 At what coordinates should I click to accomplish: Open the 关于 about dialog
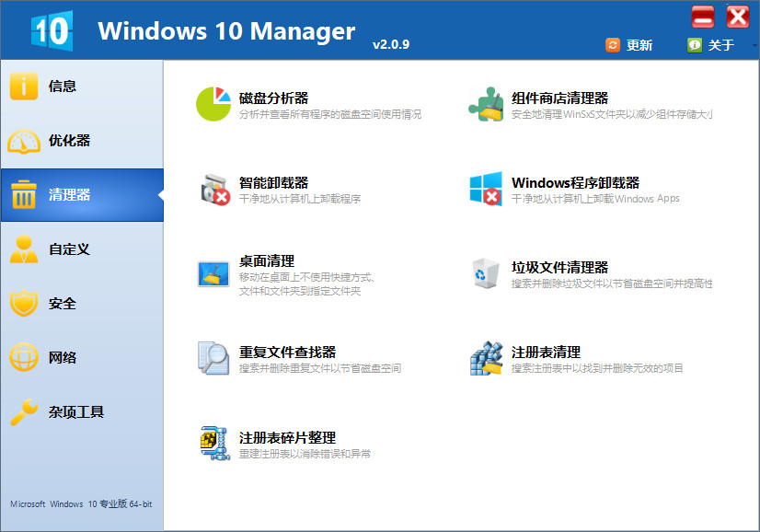(708, 43)
